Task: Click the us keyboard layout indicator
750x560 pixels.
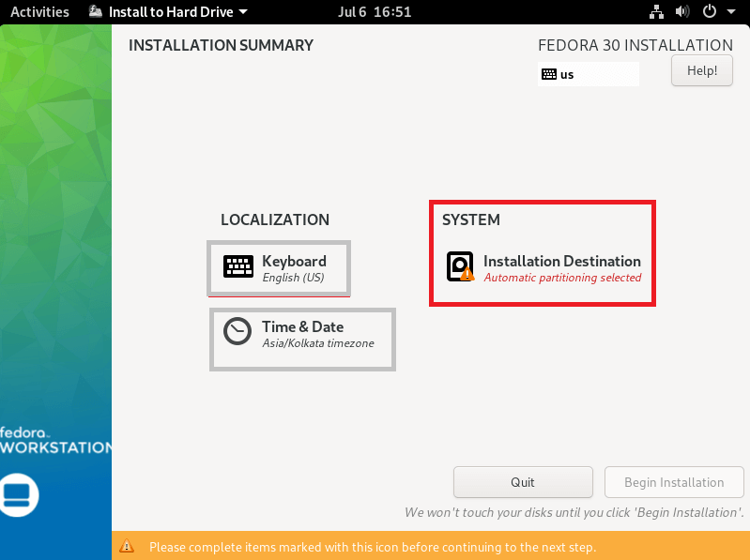Action: pyautogui.click(x=588, y=74)
